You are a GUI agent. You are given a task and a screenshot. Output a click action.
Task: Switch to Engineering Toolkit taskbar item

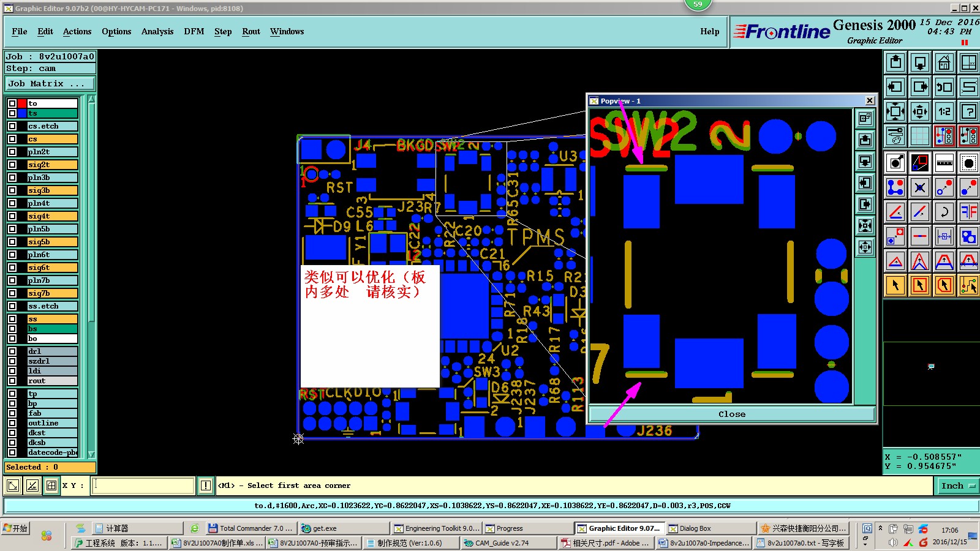(x=436, y=528)
